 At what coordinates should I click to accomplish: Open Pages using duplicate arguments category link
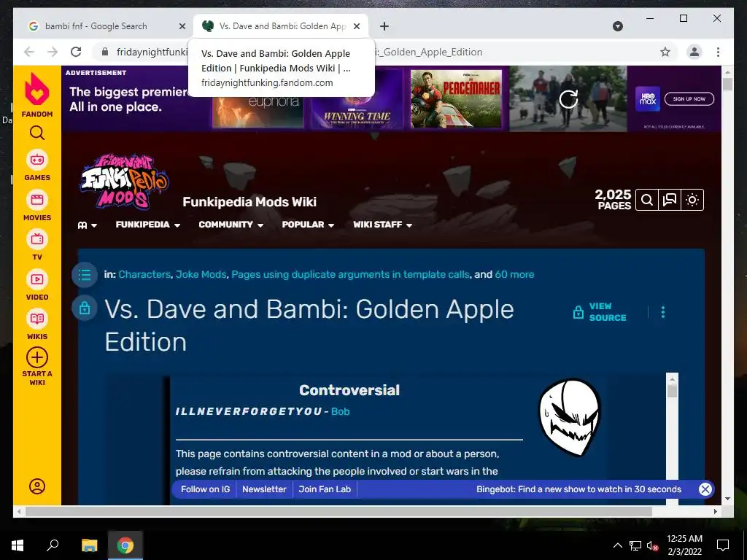pyautogui.click(x=350, y=274)
